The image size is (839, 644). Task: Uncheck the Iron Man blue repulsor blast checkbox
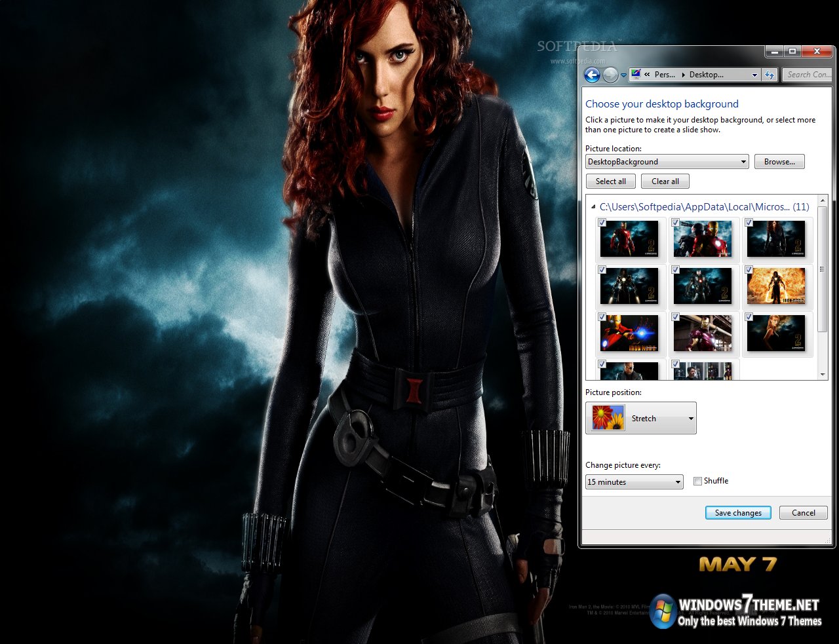click(602, 317)
